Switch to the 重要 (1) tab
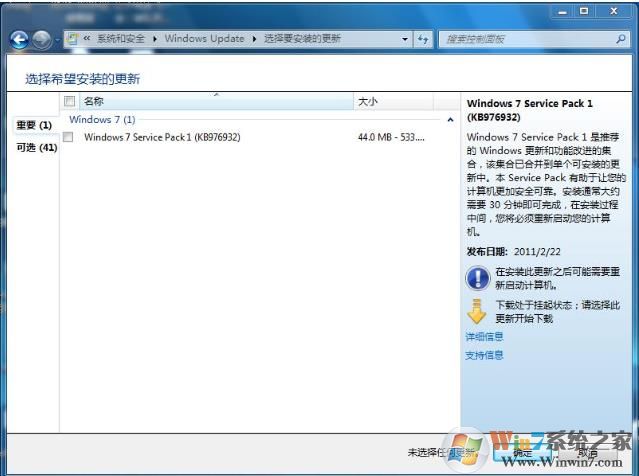Image resolution: width=639 pixels, height=476 pixels. (x=34, y=125)
